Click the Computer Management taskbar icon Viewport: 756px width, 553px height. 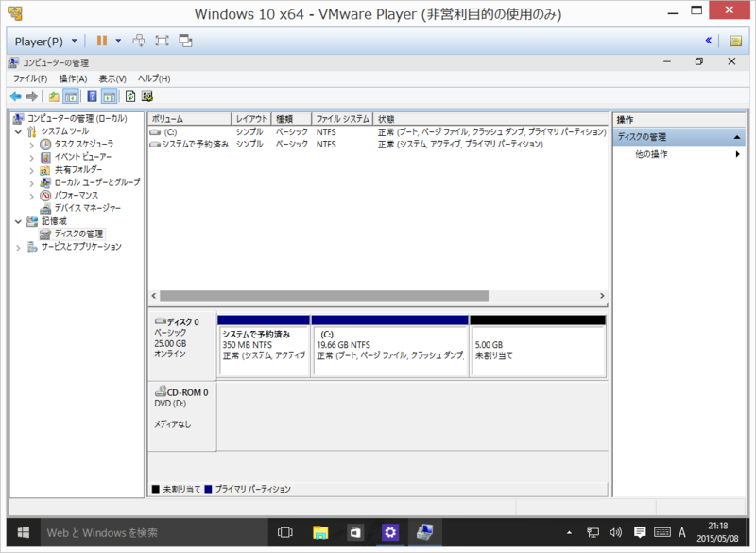click(424, 533)
